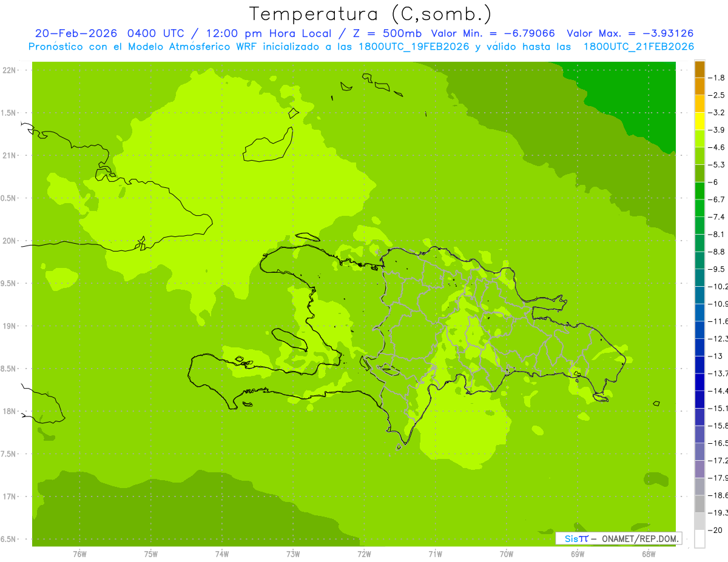Click the "0400 UTC" time text
The image size is (728, 562).
pos(156,33)
